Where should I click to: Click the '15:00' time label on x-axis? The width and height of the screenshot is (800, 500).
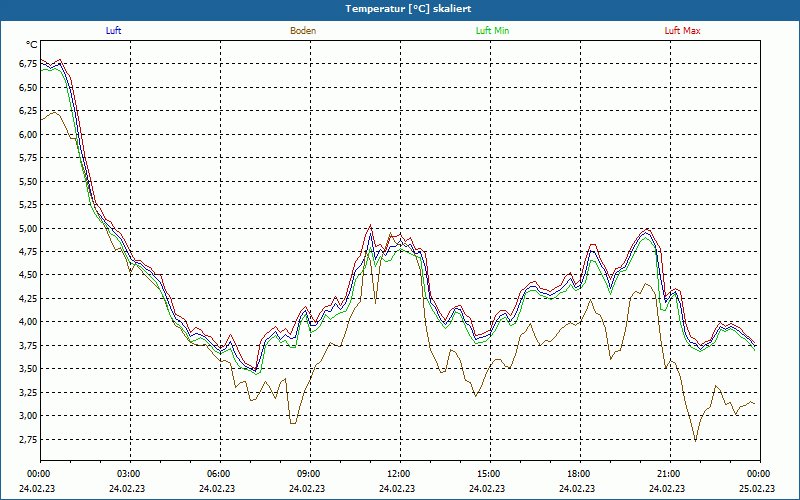[489, 474]
